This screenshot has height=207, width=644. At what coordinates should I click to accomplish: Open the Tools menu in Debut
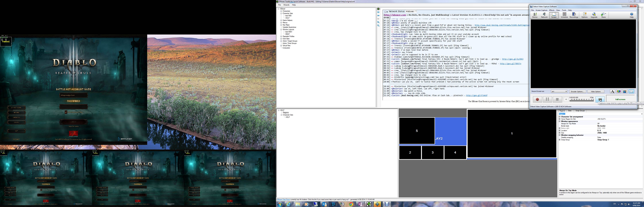pos(564,10)
